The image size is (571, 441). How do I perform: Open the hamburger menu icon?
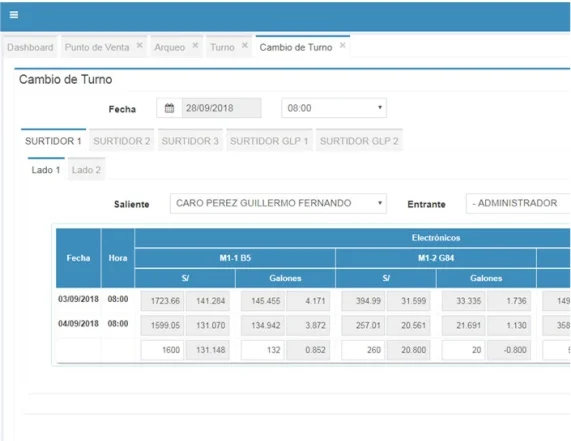(x=14, y=15)
